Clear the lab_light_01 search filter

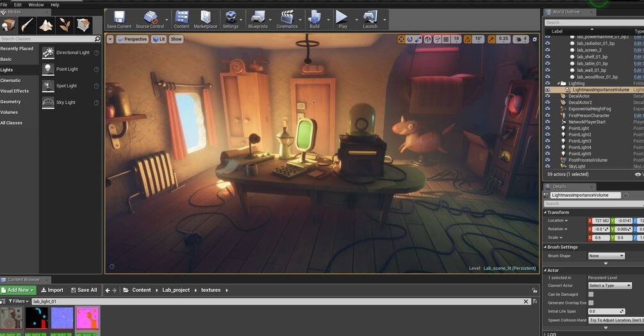(x=525, y=301)
